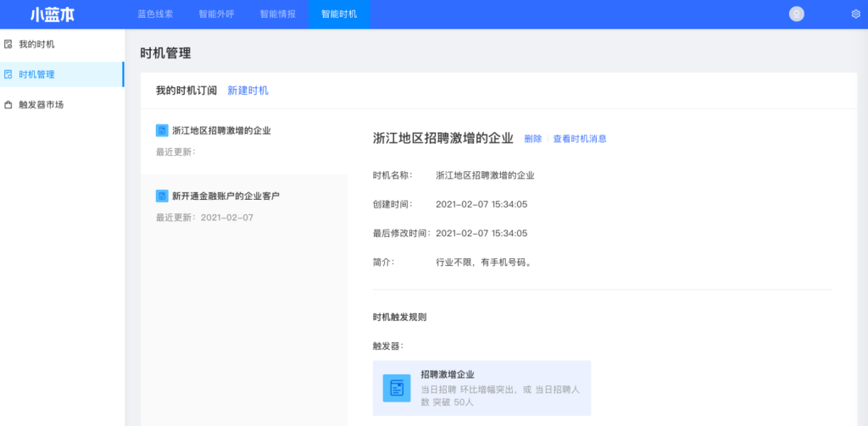Image resolution: width=868 pixels, height=426 pixels.
Task: Click 我的时机 sidebar icon
Action: coord(8,44)
